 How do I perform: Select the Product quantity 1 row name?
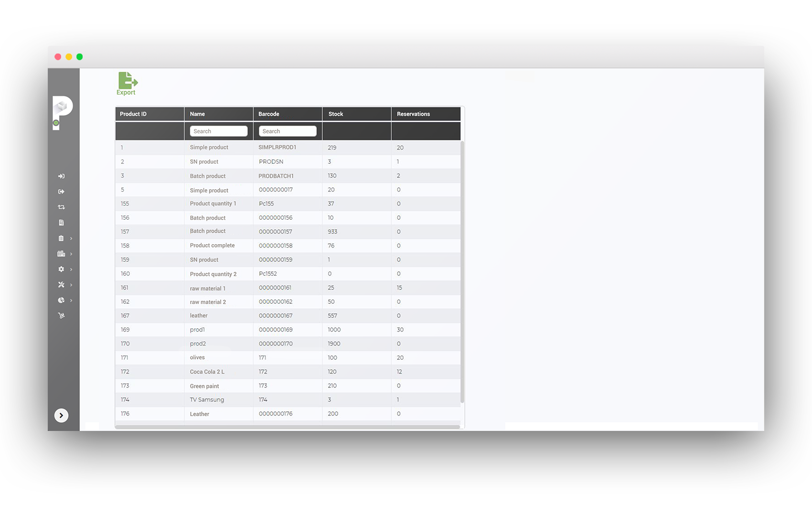(213, 204)
